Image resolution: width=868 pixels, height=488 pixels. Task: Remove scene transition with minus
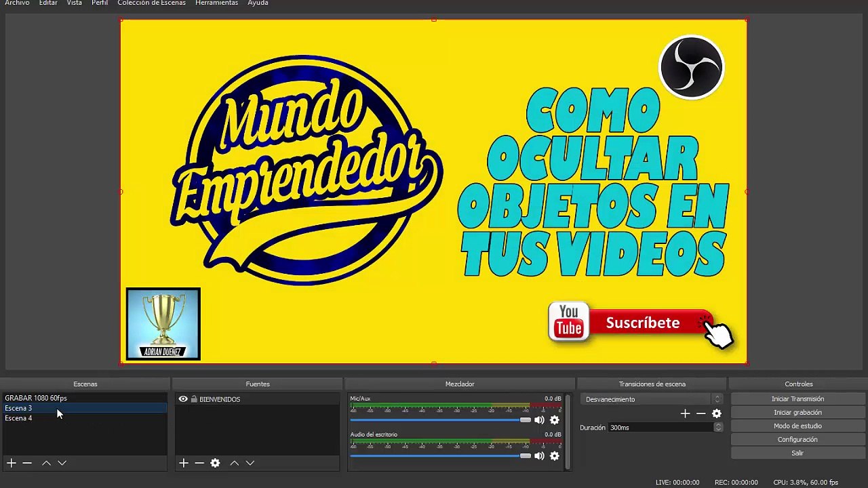coord(701,413)
